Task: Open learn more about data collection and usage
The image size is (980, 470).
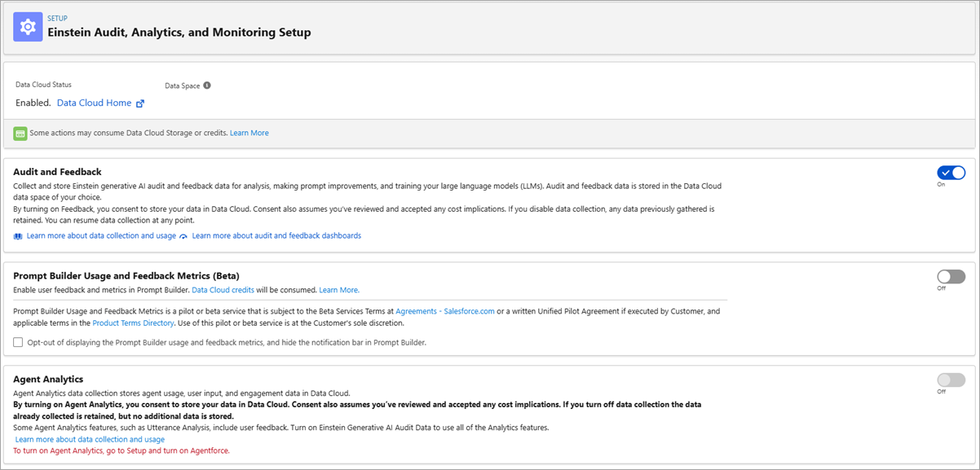Action: [x=100, y=235]
